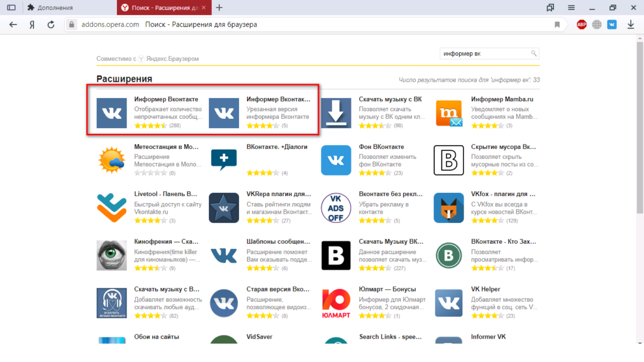Click the Метеостанция sun and cloud icon
The width and height of the screenshot is (644, 362).
[x=112, y=160]
